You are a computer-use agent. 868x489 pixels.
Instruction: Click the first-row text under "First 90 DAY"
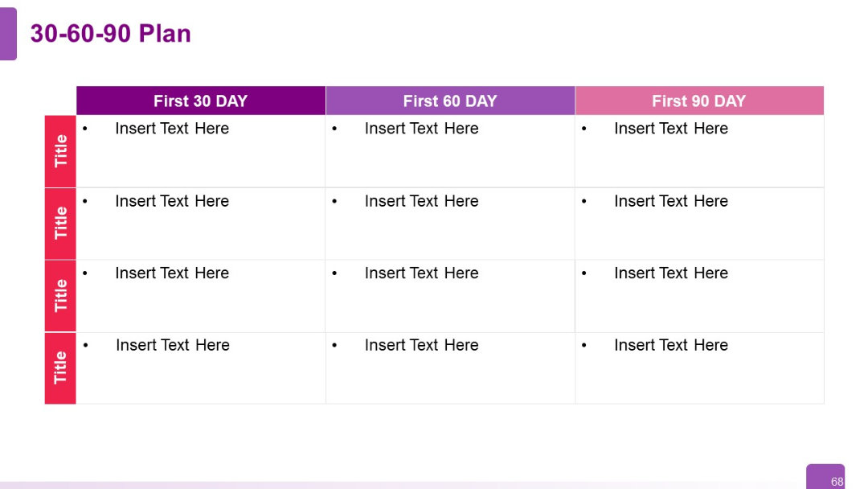pyautogui.click(x=670, y=129)
